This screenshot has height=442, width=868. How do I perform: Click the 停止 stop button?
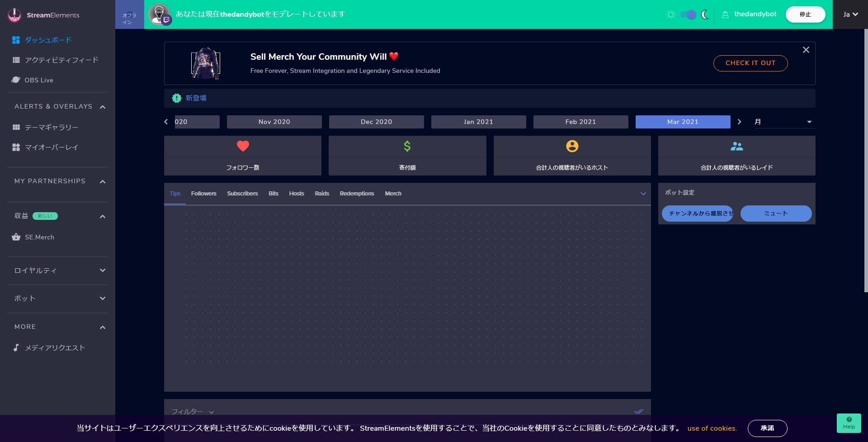click(805, 14)
